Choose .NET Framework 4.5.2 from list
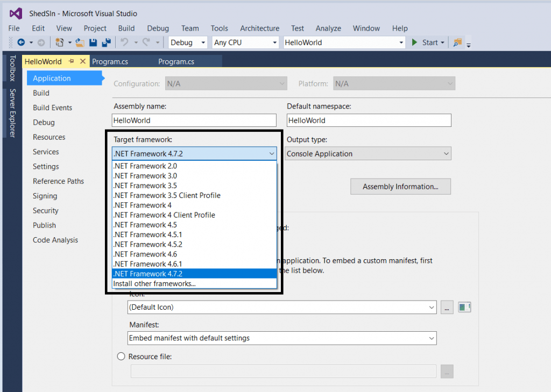Image resolution: width=551 pixels, height=392 pixels. click(x=194, y=245)
